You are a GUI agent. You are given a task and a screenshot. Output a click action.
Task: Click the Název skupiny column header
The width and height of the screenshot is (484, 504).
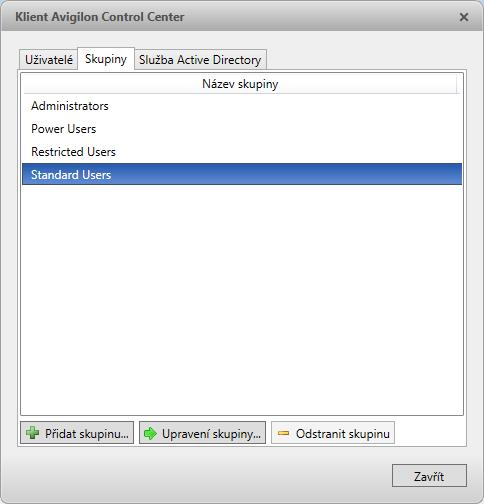click(x=240, y=84)
